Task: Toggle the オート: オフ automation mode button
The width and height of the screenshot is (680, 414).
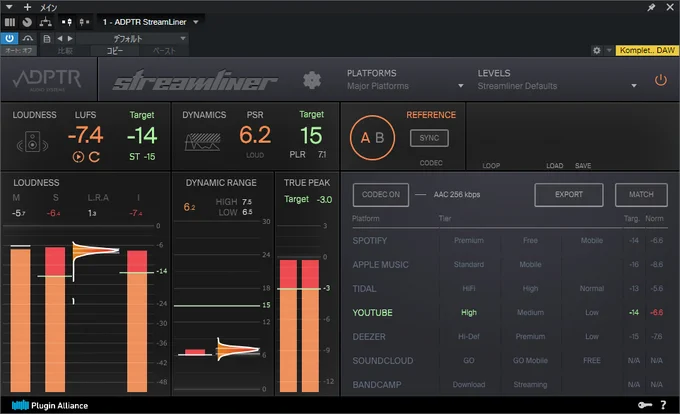Action: pos(19,51)
